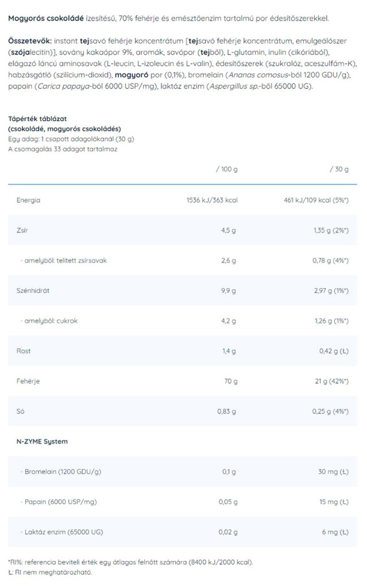Click the bold 'Összetevők:' label
Image resolution: width=367 pixels, height=588 pixels.
pyautogui.click(x=30, y=42)
